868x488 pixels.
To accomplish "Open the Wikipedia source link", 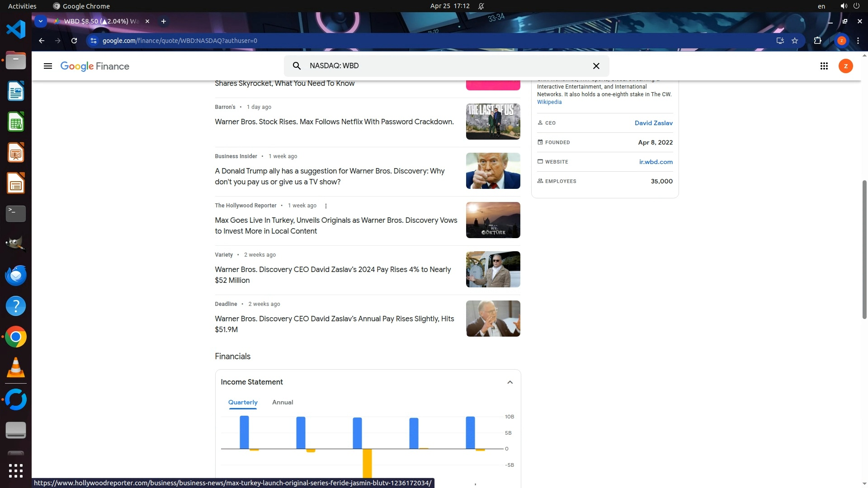I will tap(549, 102).
